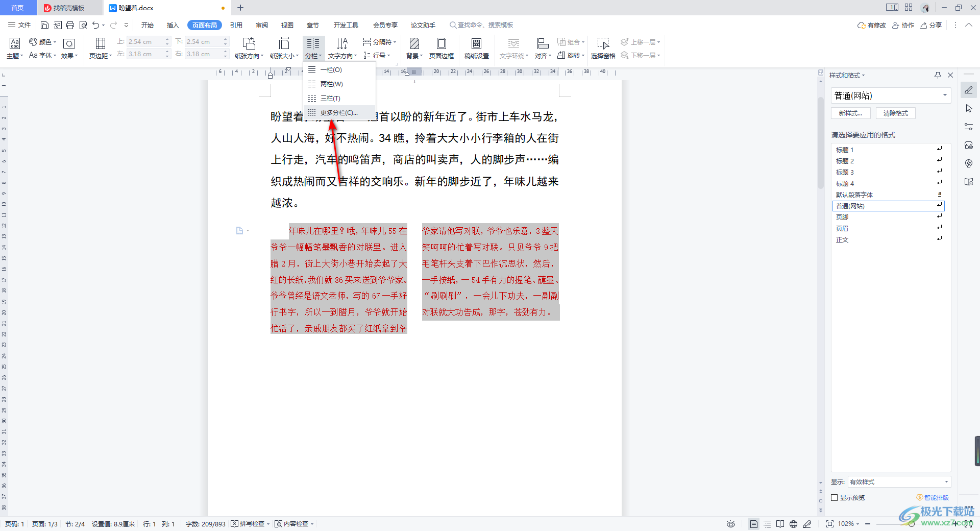Toggle the 显示预览 checkbox
Image resolution: width=980 pixels, height=531 pixels.
pos(835,497)
